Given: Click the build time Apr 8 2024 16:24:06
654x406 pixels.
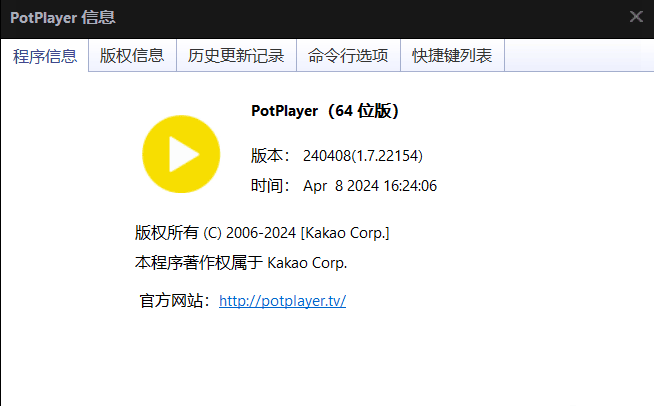Looking at the screenshot, I should click(x=370, y=186).
